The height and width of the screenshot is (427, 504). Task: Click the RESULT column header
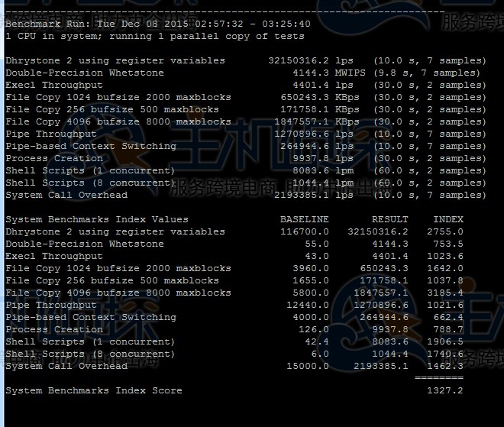click(389, 219)
